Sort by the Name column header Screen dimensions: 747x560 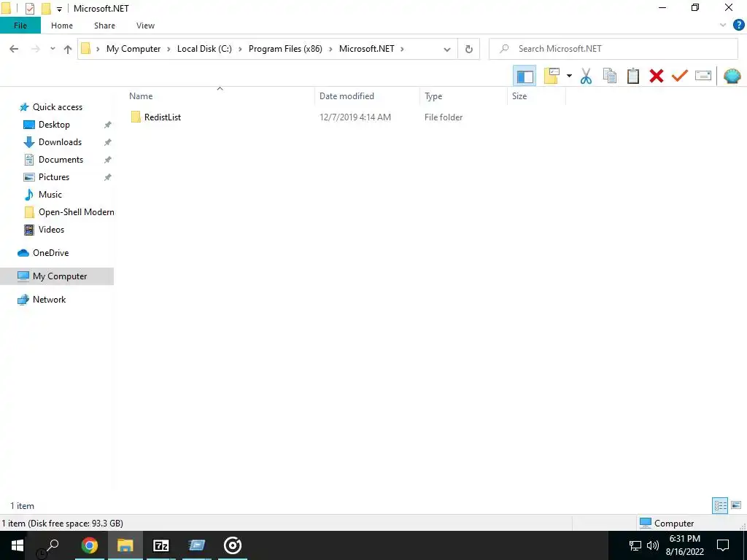pyautogui.click(x=219, y=96)
